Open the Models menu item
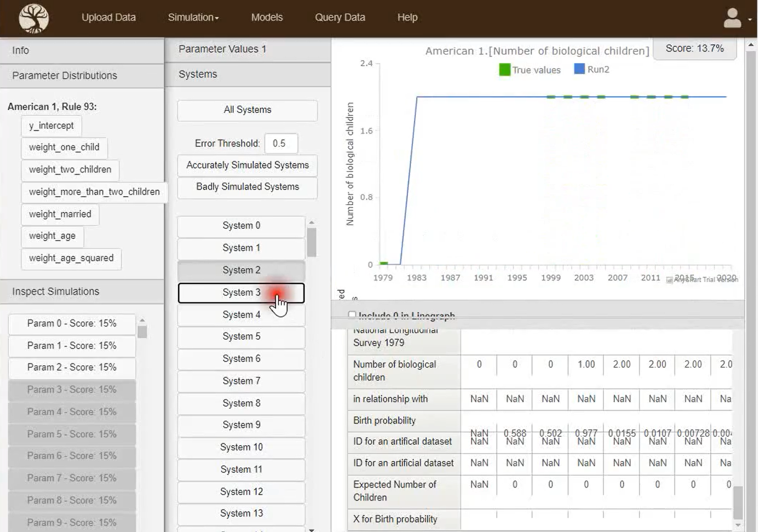 click(x=267, y=17)
